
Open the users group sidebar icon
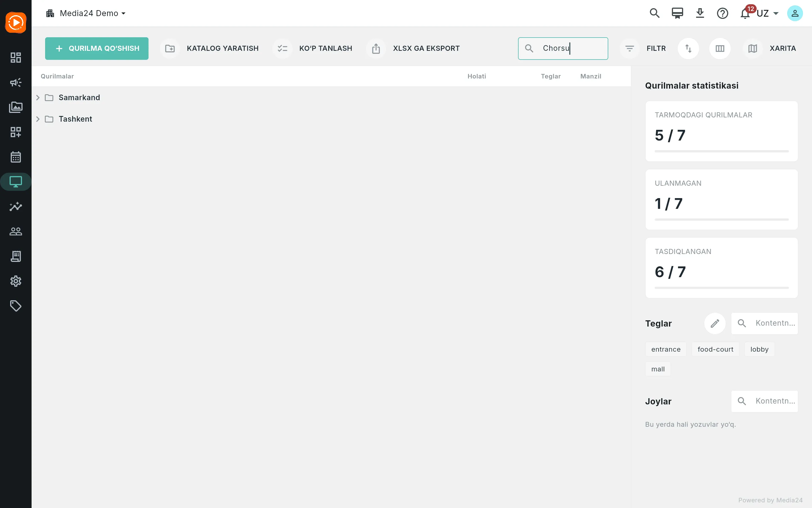click(16, 231)
